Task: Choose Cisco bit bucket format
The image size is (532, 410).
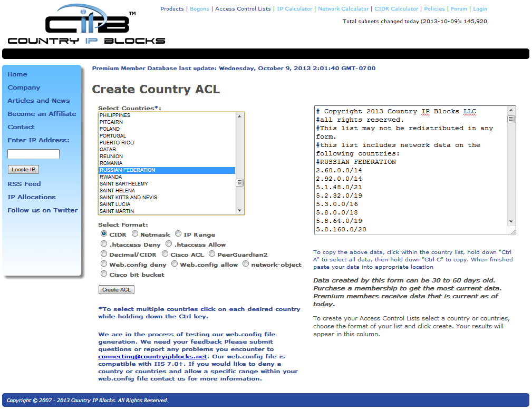Action: coord(104,274)
